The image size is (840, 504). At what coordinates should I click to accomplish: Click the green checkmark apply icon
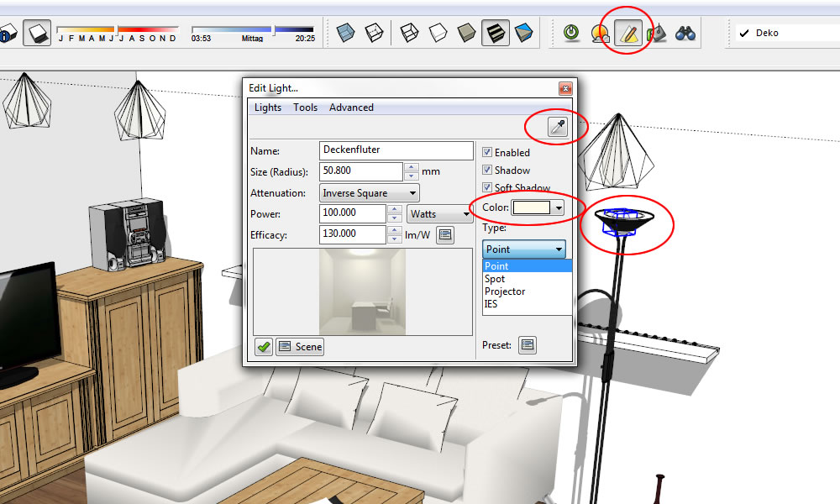point(264,346)
